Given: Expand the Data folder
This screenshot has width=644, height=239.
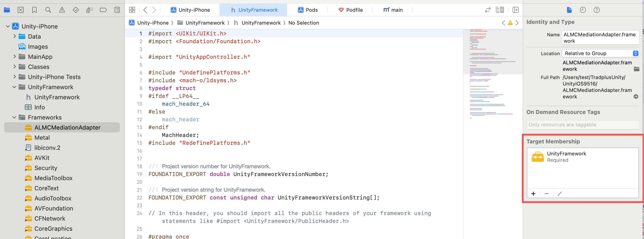Looking at the screenshot, I should (x=14, y=36).
